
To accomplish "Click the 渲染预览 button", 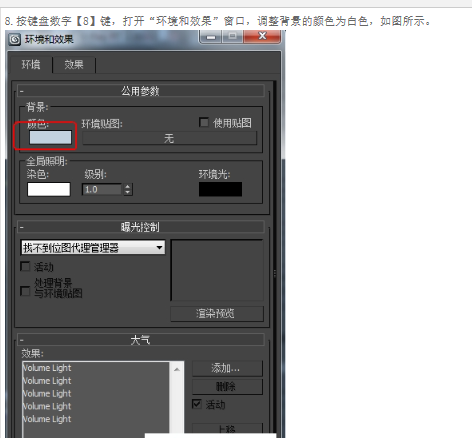I will [x=217, y=314].
